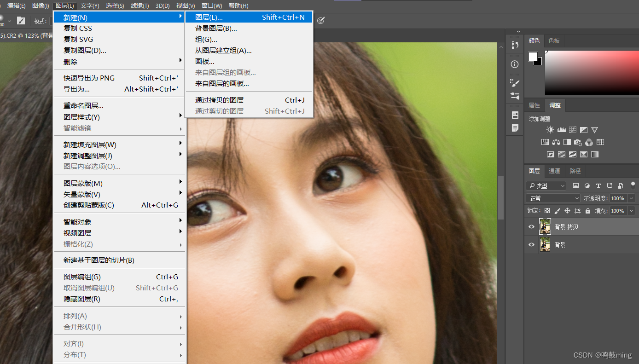This screenshot has height=364, width=639.
Task: Click 重命名图层... entry
Action: (120, 106)
